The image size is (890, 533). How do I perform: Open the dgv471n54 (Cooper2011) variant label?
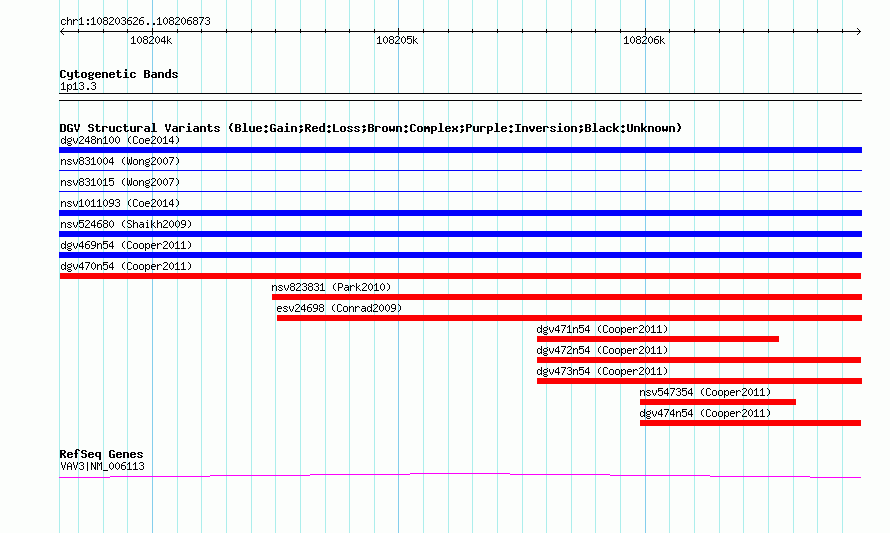(x=602, y=329)
